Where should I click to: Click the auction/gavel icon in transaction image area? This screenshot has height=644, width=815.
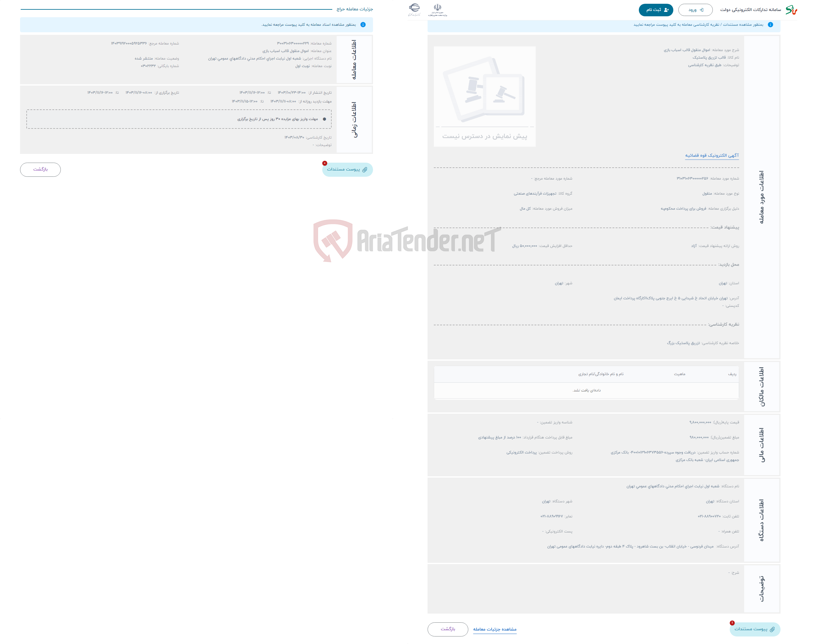click(486, 89)
